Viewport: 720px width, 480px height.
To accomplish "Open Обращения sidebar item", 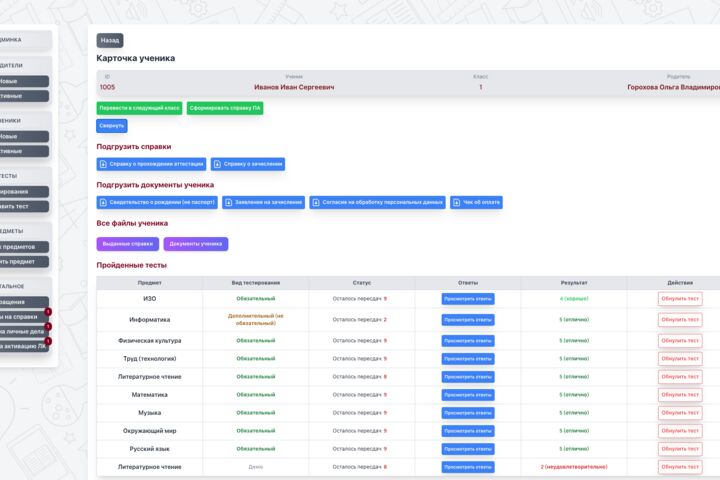I will 24,302.
